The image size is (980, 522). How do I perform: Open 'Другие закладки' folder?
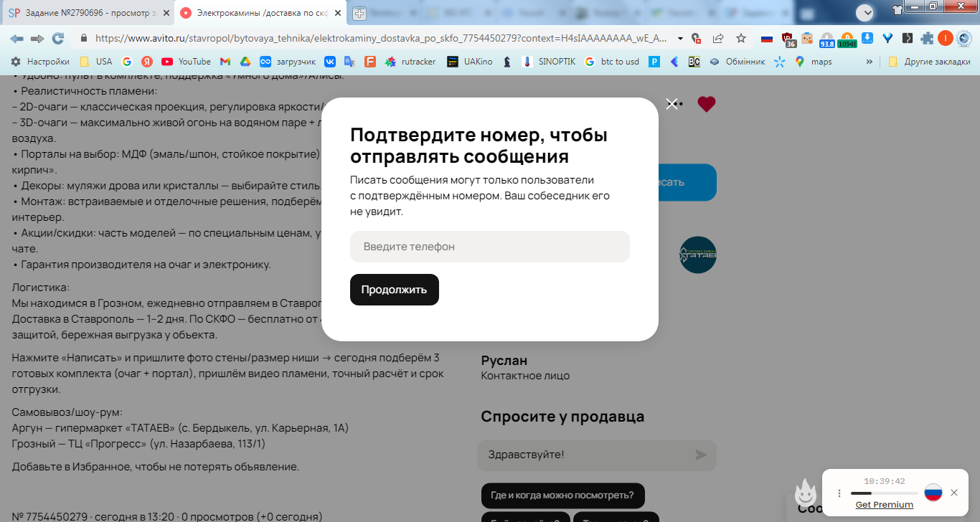click(x=929, y=62)
